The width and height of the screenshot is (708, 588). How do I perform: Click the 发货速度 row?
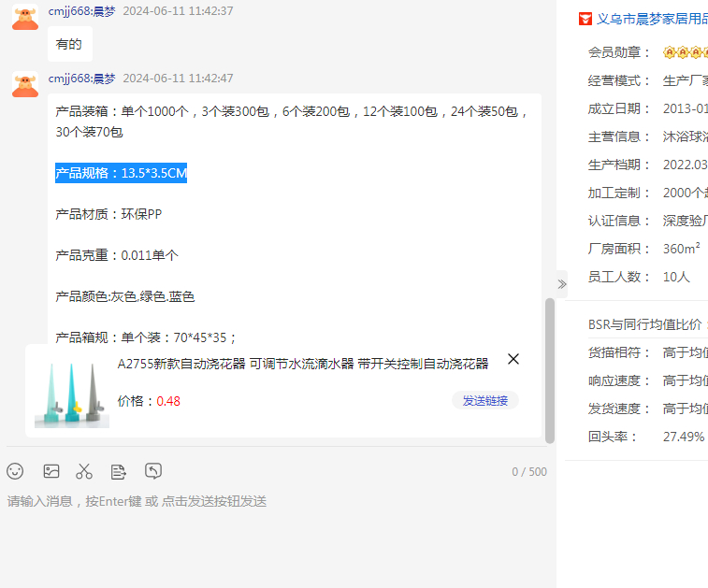point(648,409)
